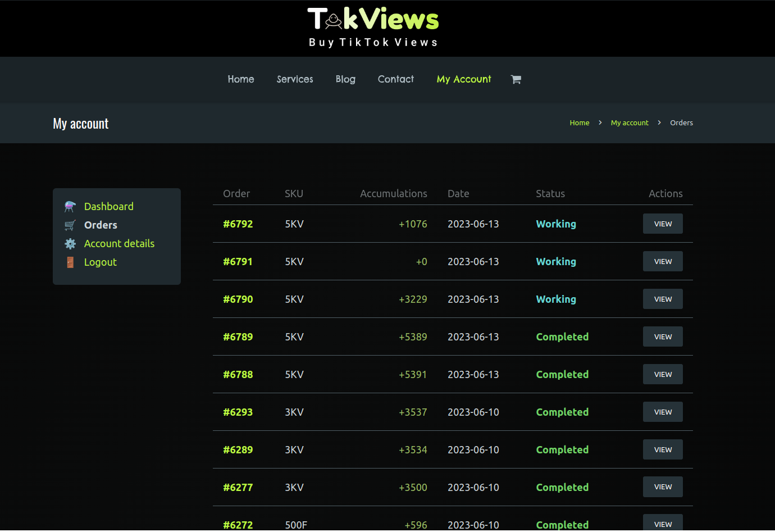Click the SKU column header
Image resolution: width=775 pixels, height=532 pixels.
tap(294, 194)
